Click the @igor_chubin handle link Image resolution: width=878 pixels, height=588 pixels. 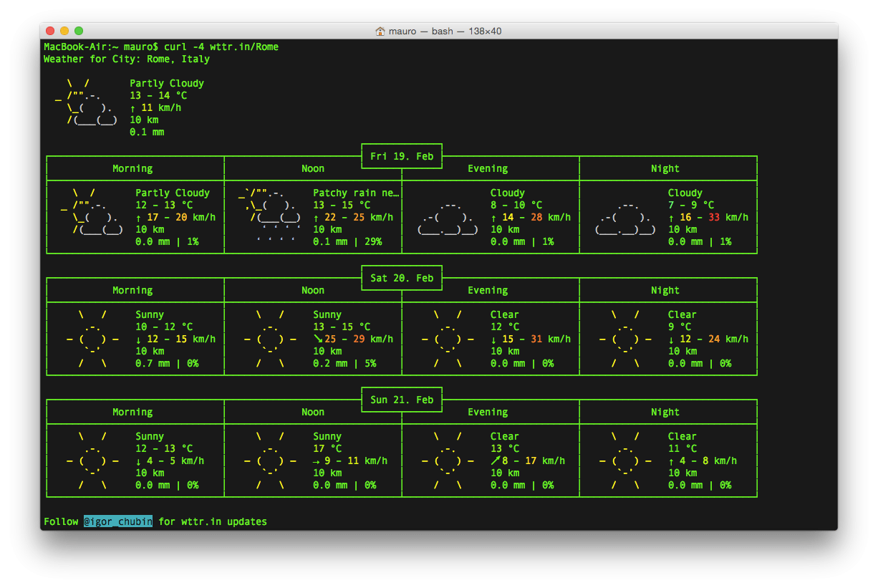(x=118, y=521)
